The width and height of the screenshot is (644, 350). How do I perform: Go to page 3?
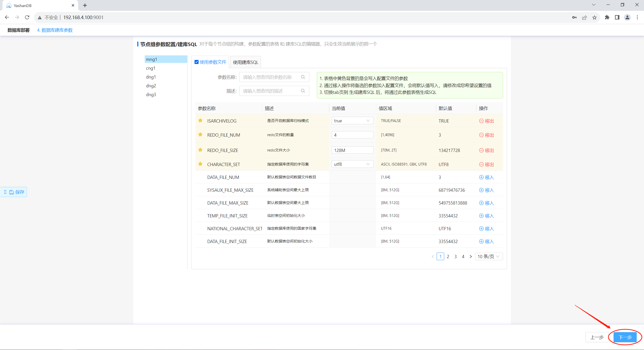(456, 257)
